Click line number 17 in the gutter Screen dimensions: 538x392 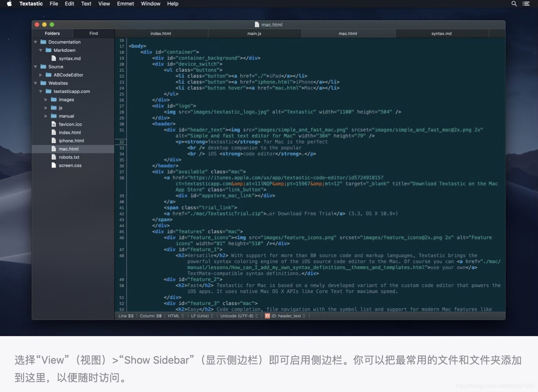click(x=122, y=46)
